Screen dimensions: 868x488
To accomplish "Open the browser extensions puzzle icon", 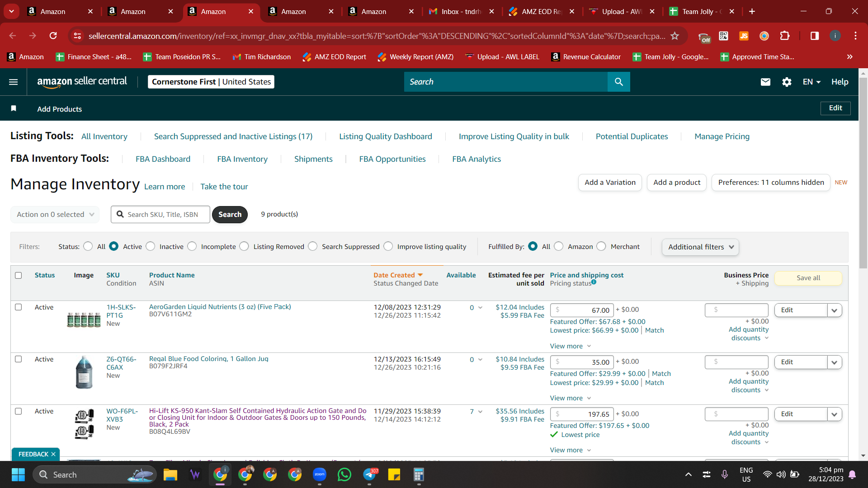I will [785, 36].
